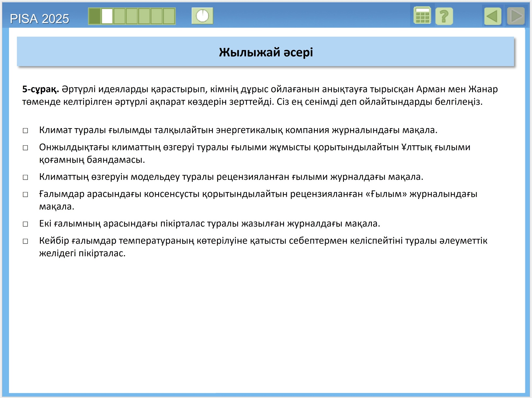Click the sixth progress box
Viewport: 532px width, 398px height.
[157, 16]
